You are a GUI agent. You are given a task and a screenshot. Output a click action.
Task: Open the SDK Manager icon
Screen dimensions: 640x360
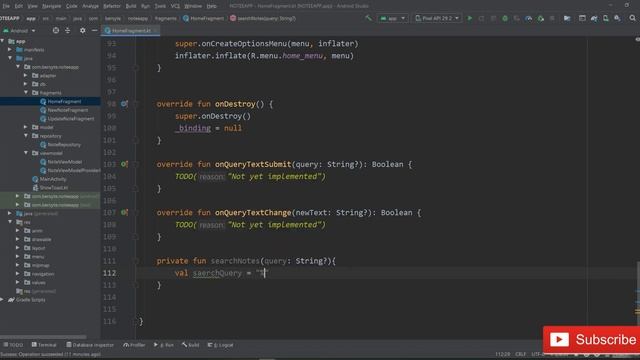point(618,18)
